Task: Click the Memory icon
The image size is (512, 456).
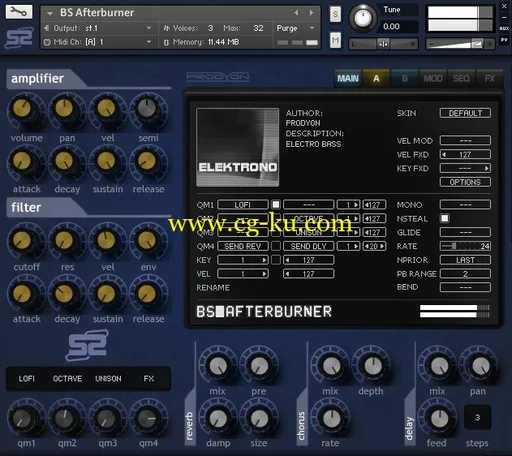Action: [166, 42]
